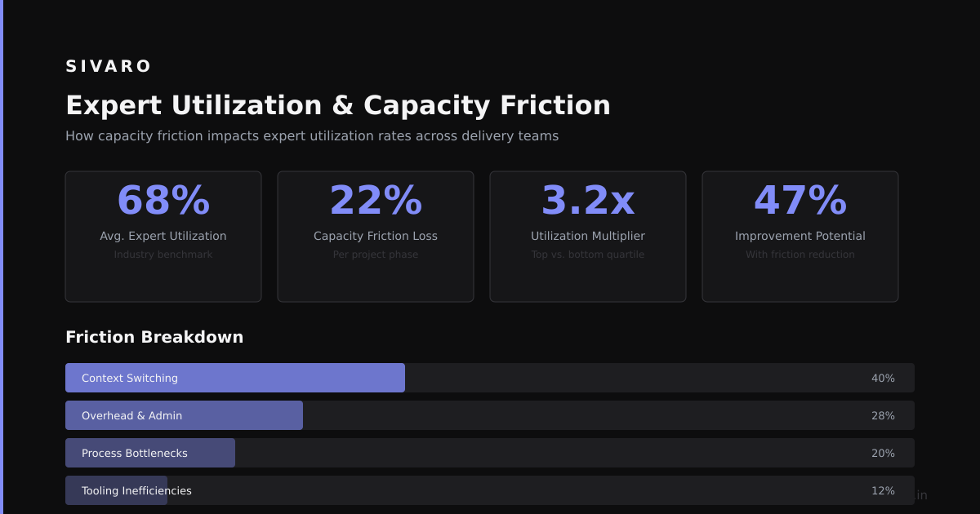Click the 40% value label
The width and height of the screenshot is (980, 514).
(883, 378)
